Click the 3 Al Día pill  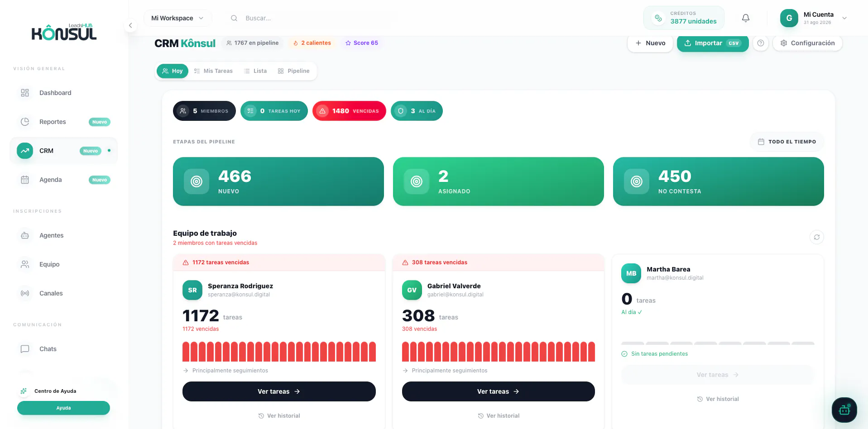click(417, 111)
